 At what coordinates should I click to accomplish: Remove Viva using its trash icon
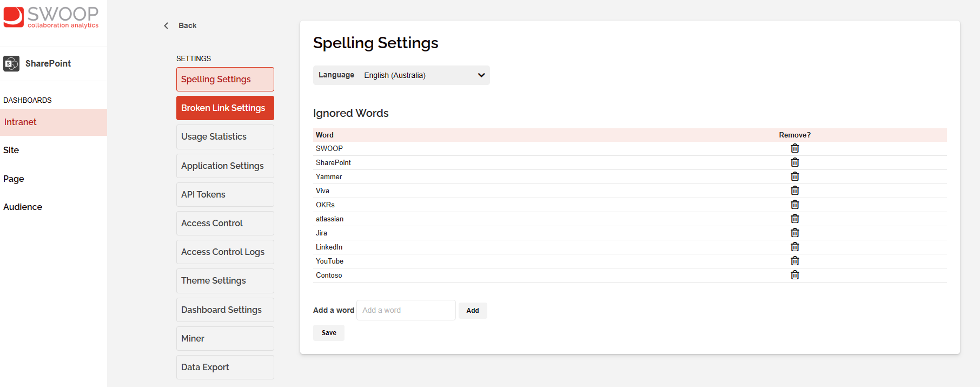[794, 191]
